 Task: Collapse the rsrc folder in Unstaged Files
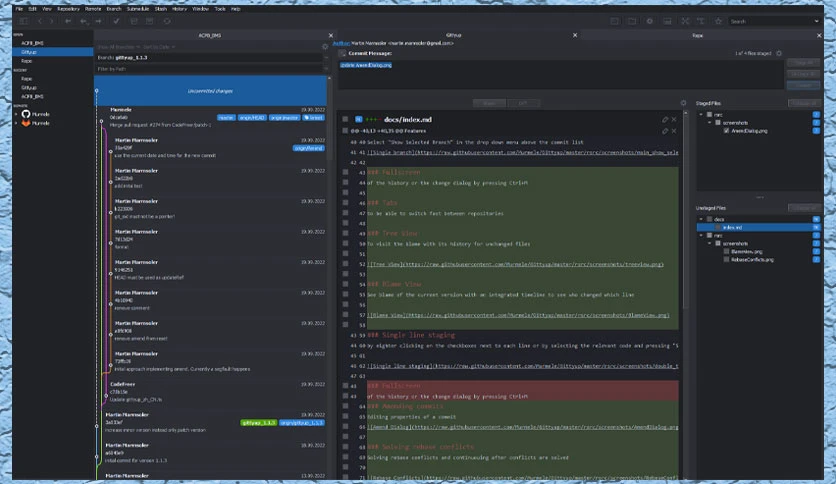point(701,235)
